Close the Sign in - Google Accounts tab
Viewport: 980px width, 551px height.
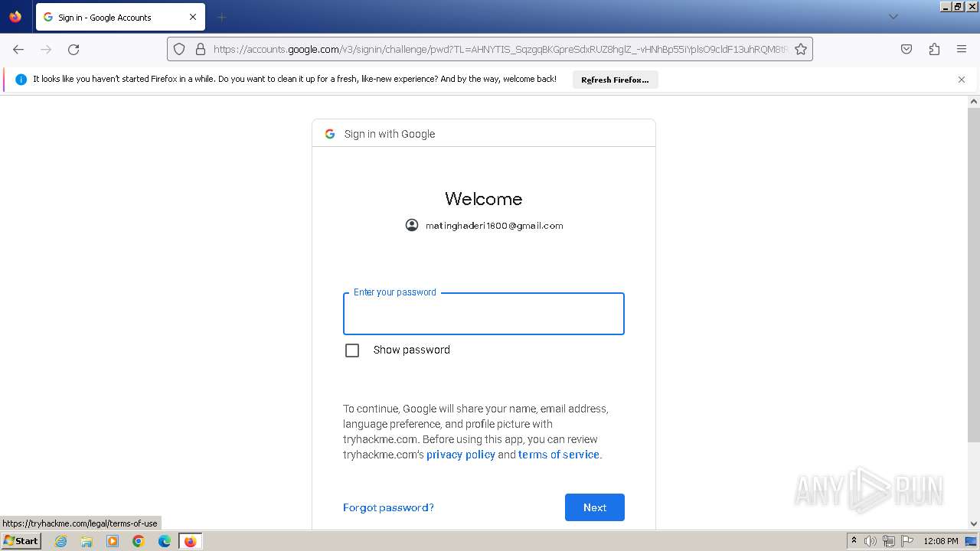pyautogui.click(x=193, y=17)
